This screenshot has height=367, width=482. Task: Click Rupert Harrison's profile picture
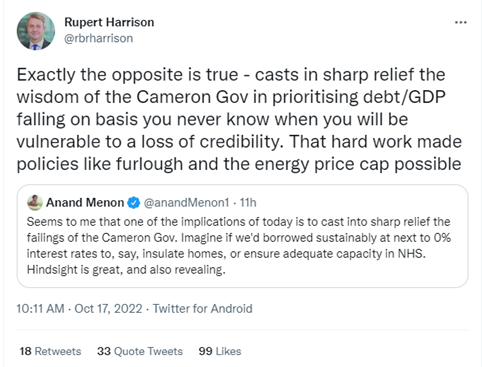36,31
